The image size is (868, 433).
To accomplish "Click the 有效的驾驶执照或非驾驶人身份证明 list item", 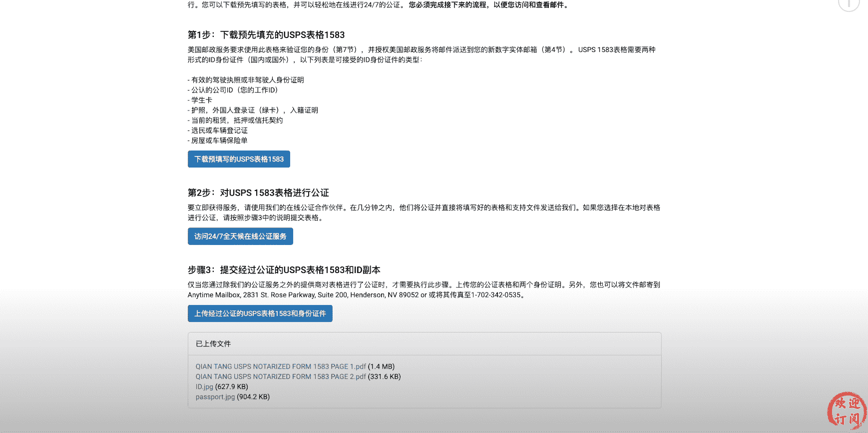I will 247,80.
